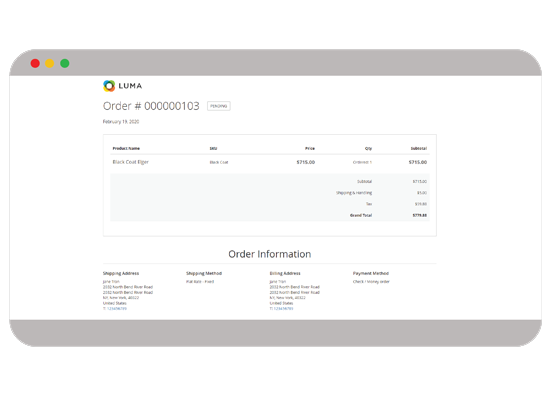The height and width of the screenshot is (395, 551).
Task: Click the customer name under Billing Address
Action: (x=278, y=281)
